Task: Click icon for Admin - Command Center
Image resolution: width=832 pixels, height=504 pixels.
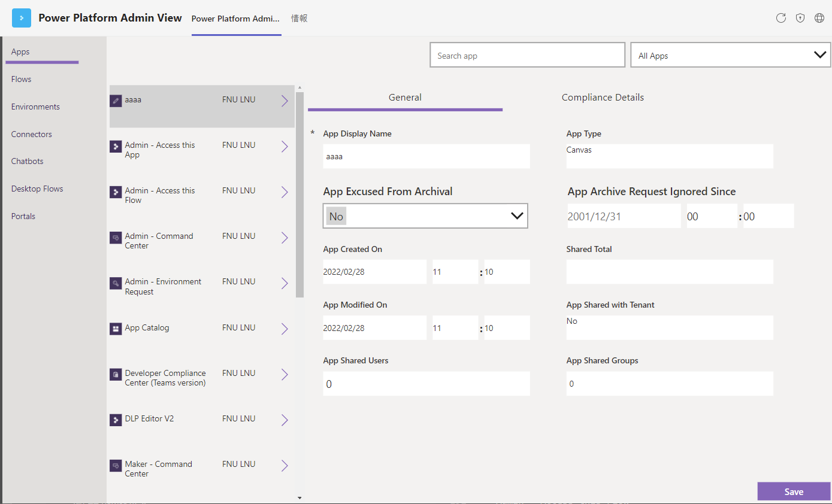Action: [116, 237]
